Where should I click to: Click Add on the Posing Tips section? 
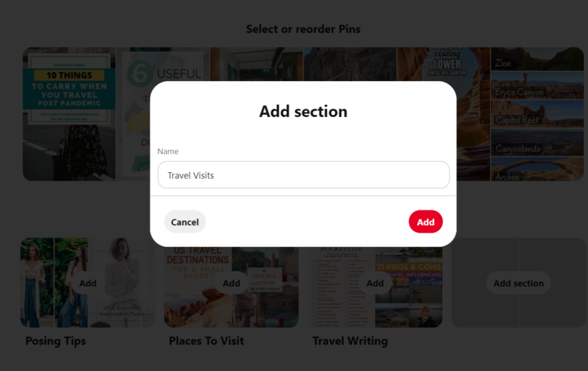point(88,283)
